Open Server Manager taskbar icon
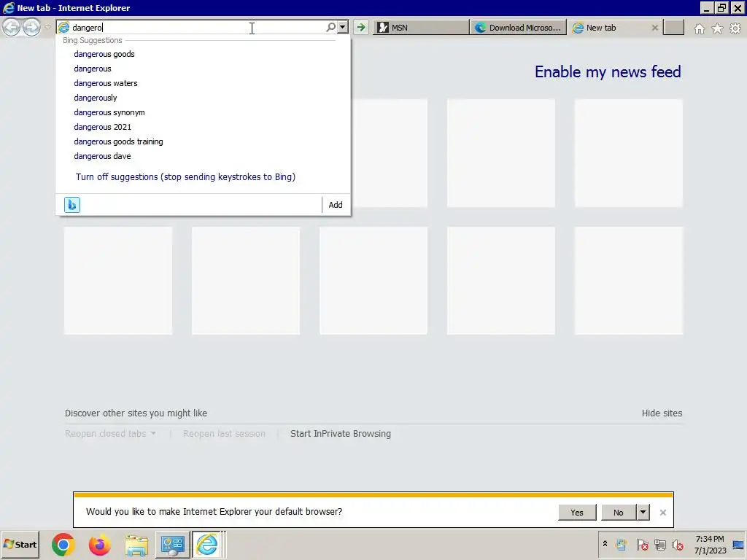Image resolution: width=747 pixels, height=560 pixels. pos(172,545)
